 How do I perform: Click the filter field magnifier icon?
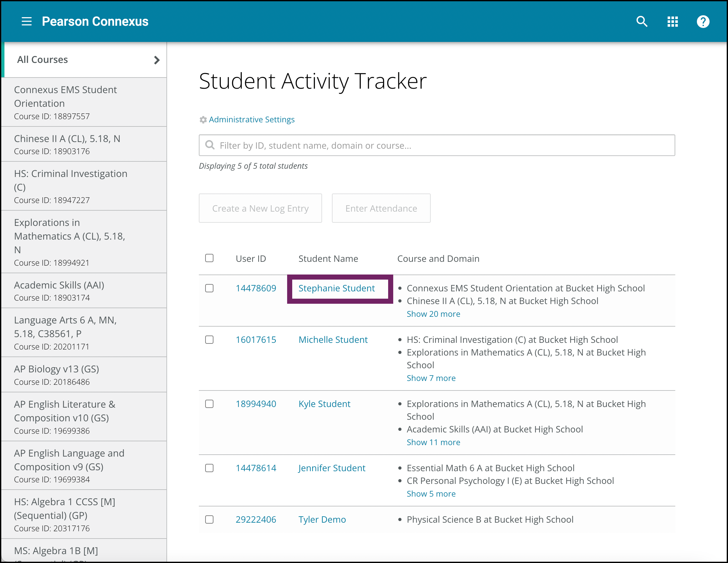(210, 145)
